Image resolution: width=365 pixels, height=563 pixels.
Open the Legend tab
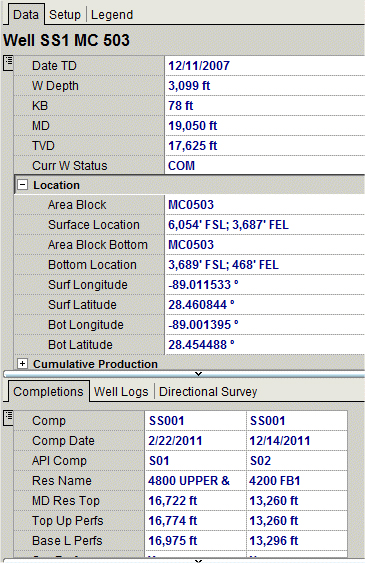click(112, 15)
